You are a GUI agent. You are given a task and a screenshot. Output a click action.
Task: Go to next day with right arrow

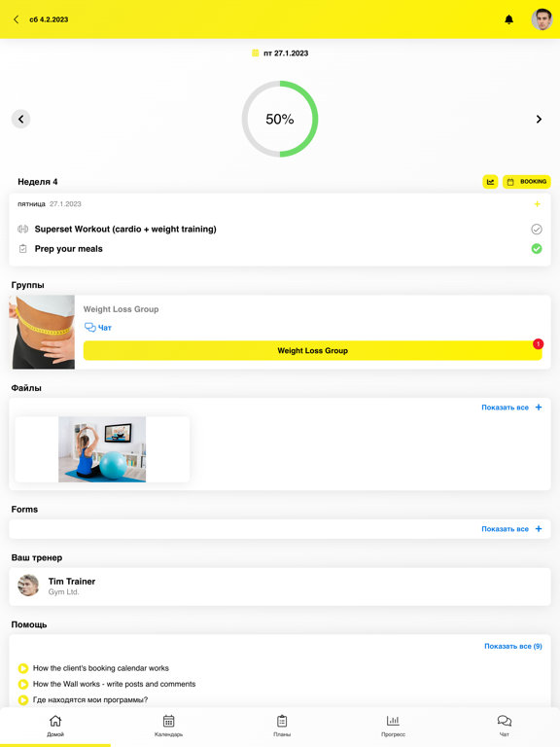point(539,119)
